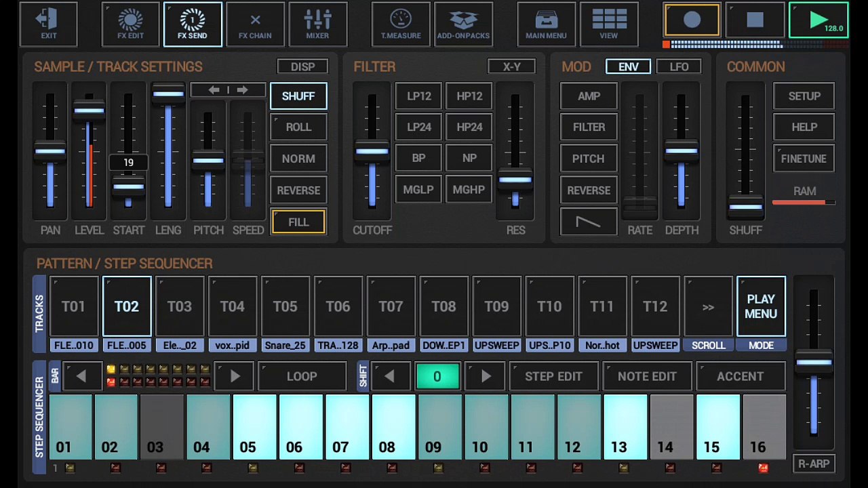Toggle ROLL sample mode
Screen dimensions: 868x488
(x=298, y=127)
